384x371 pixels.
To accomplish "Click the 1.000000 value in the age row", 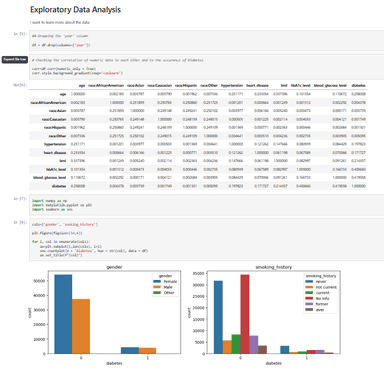I will (x=78, y=94).
